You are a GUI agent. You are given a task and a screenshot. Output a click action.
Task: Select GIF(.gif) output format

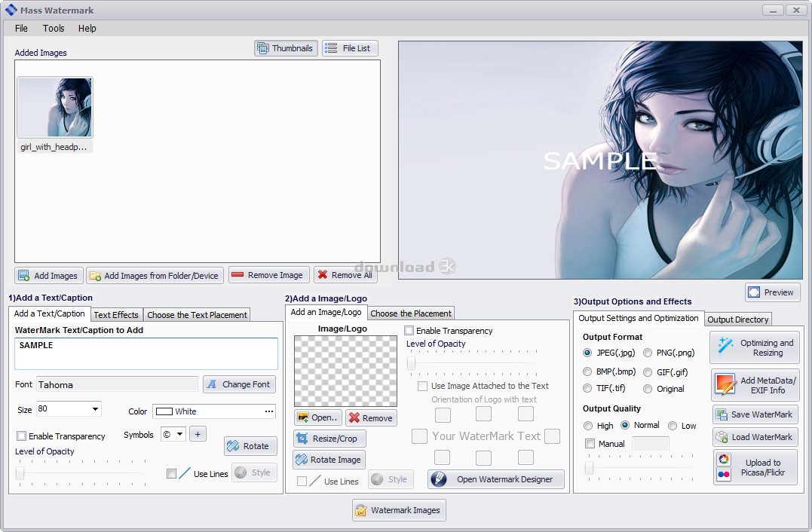click(x=648, y=372)
